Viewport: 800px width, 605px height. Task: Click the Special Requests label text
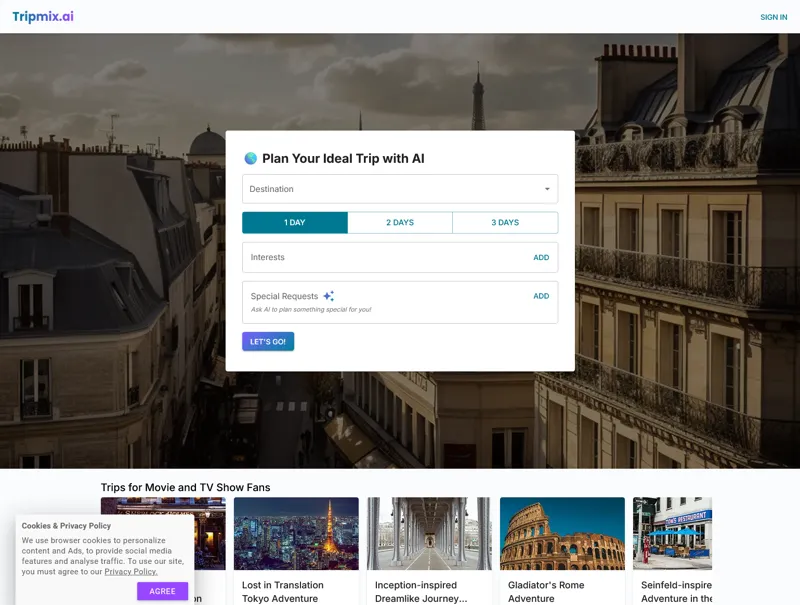click(284, 296)
